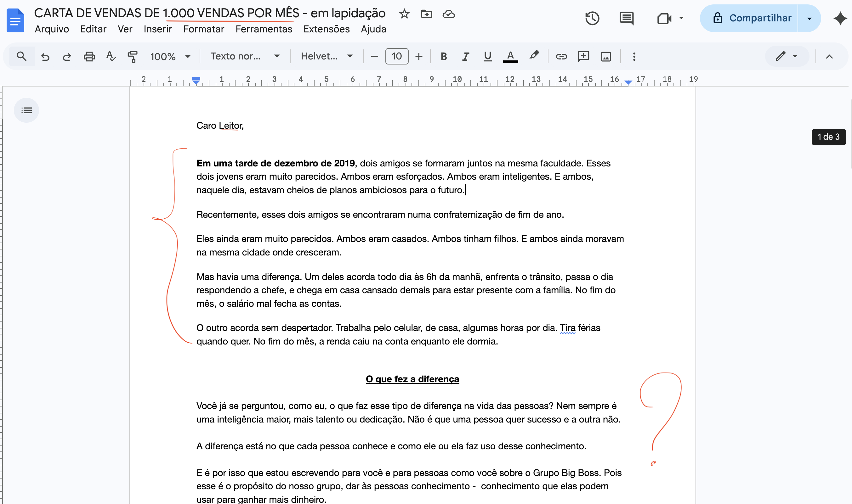Open version history clock icon

click(592, 18)
